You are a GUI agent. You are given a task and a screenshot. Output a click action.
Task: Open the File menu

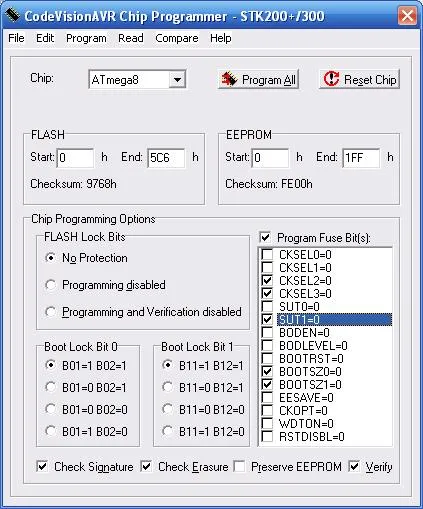(x=16, y=38)
